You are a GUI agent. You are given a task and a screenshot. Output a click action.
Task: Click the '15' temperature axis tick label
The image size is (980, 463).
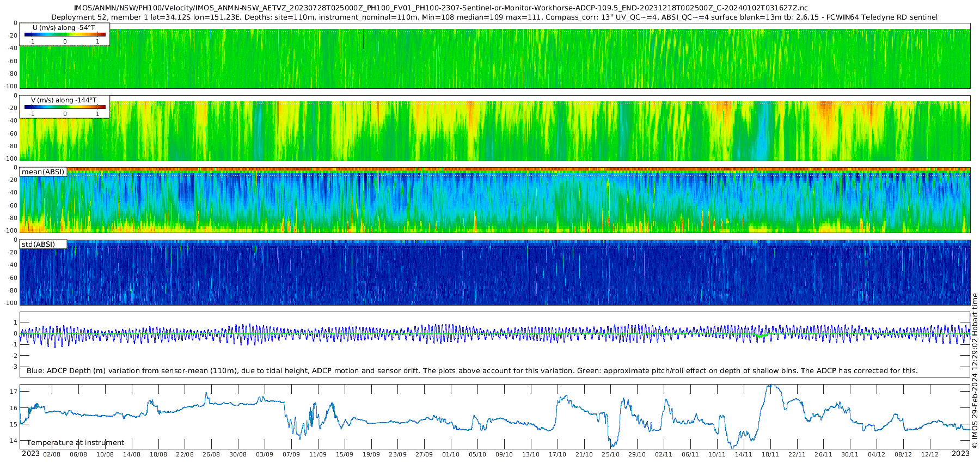(14, 424)
